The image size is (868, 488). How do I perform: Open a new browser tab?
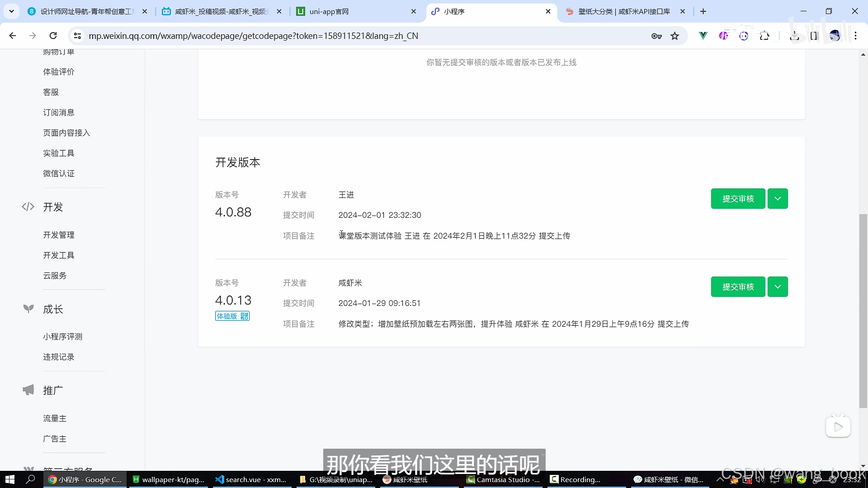click(x=703, y=11)
